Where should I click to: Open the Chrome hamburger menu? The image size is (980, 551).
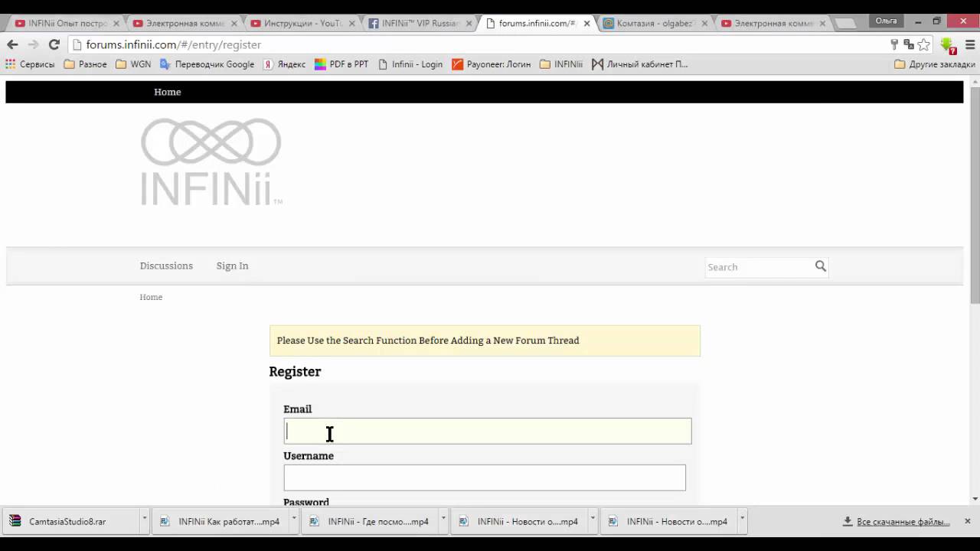pos(969,44)
